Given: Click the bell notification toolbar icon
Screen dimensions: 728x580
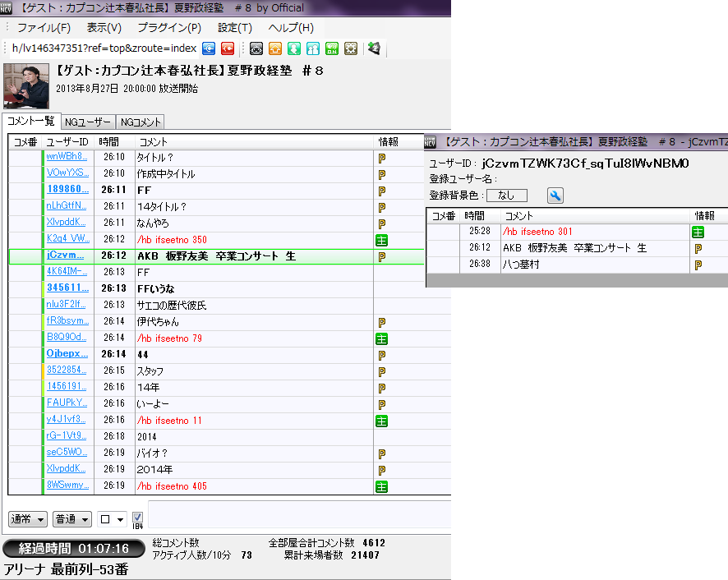Looking at the screenshot, I should pyautogui.click(x=374, y=48).
